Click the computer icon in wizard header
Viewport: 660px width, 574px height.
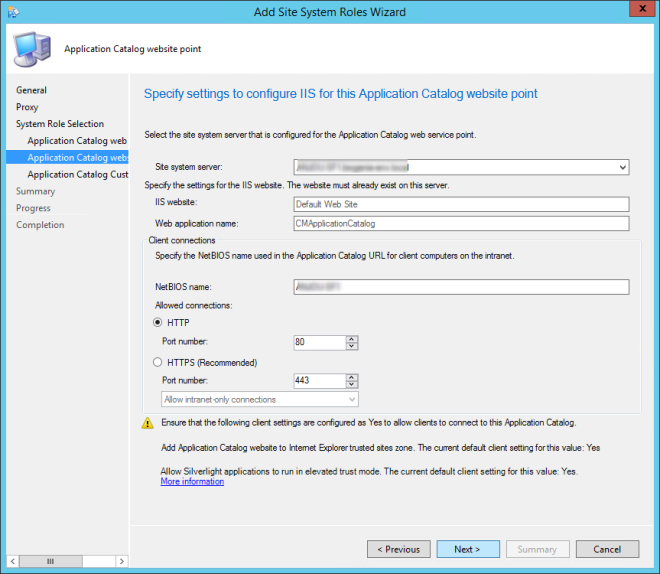pyautogui.click(x=30, y=49)
